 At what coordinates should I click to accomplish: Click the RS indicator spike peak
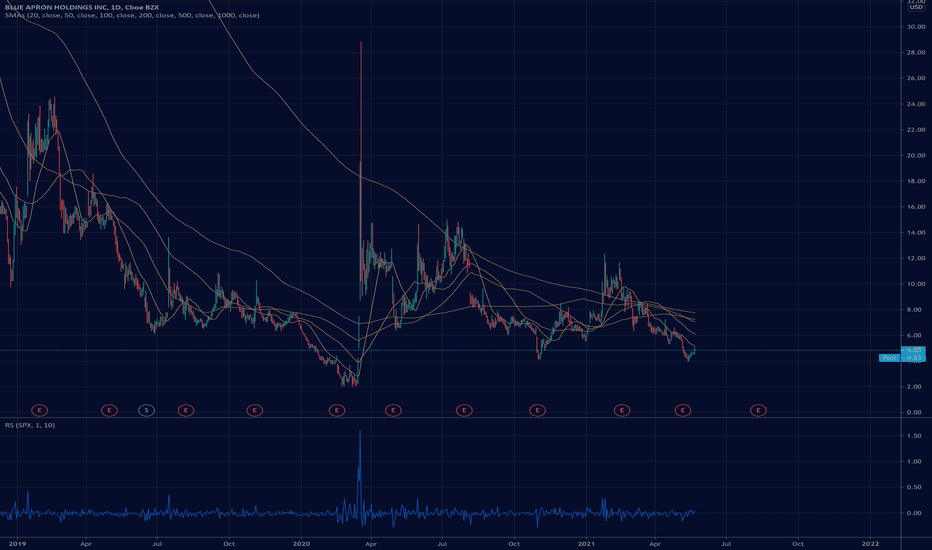click(360, 431)
